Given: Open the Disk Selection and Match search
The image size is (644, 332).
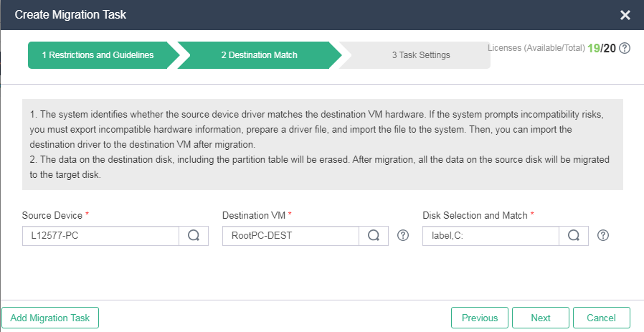Looking at the screenshot, I should pyautogui.click(x=574, y=236).
